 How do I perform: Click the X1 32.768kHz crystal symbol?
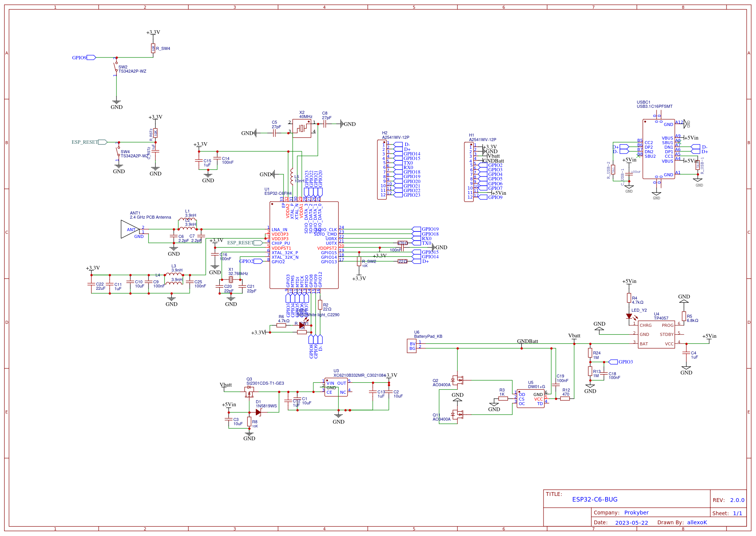[x=231, y=280]
